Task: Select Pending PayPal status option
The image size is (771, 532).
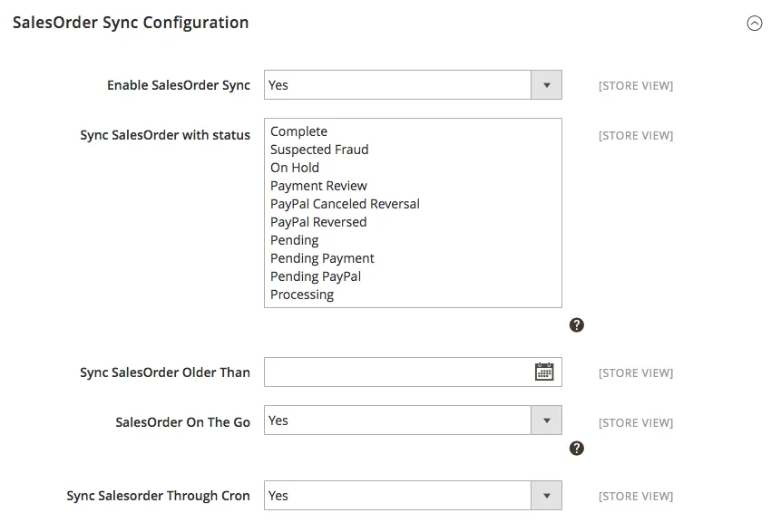Action: (x=316, y=276)
